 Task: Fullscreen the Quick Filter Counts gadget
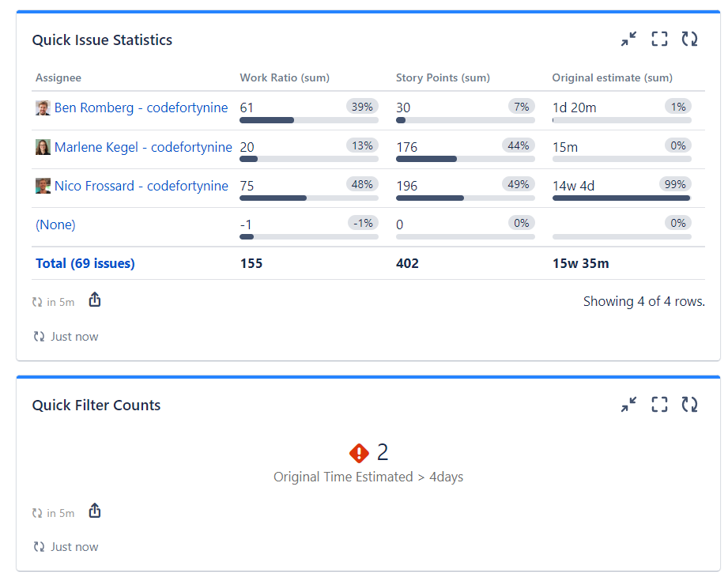[659, 404]
